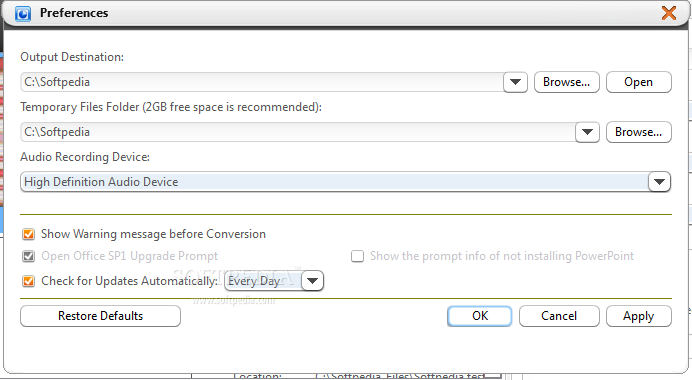This screenshot has width=692, height=380.
Task: Toggle Show Warning message before Conversion checkbox
Action: coord(29,234)
